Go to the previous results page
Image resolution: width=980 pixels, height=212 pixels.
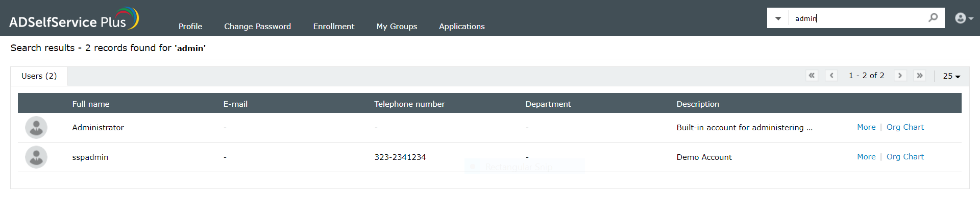pos(831,76)
